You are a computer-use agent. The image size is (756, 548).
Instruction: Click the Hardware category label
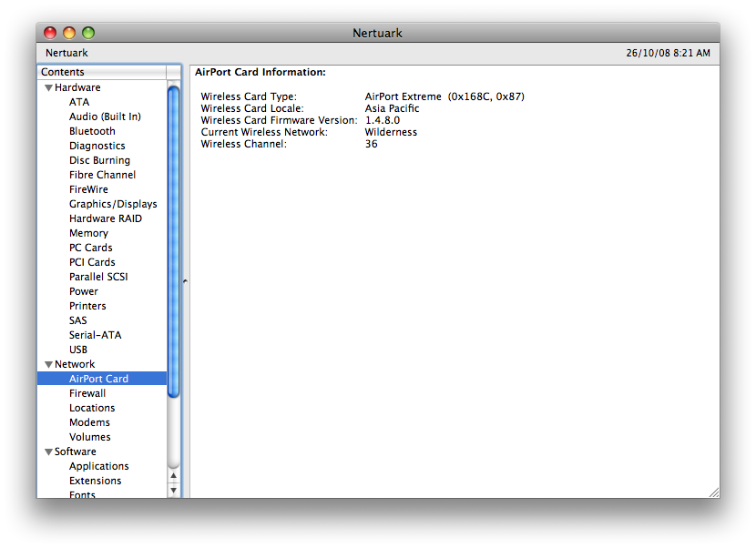[x=77, y=87]
